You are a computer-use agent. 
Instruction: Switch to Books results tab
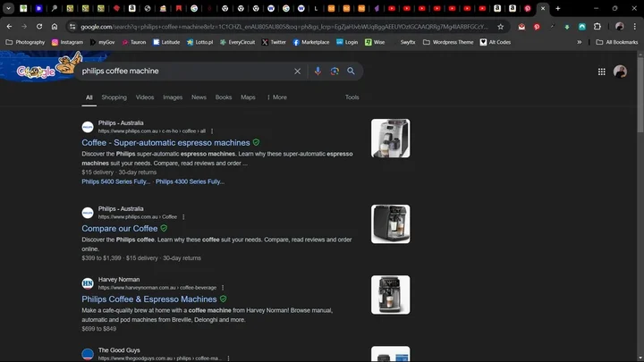(224, 97)
